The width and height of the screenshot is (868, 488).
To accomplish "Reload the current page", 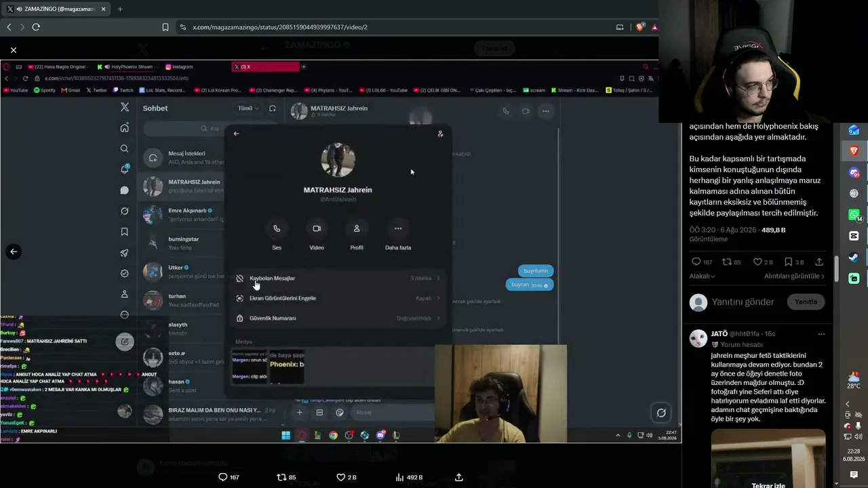I will (36, 27).
